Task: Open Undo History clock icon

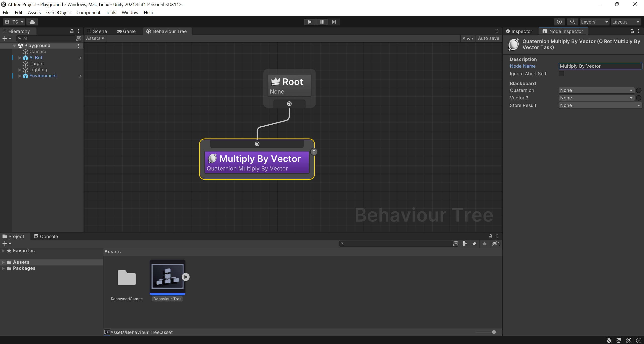Action: [559, 22]
